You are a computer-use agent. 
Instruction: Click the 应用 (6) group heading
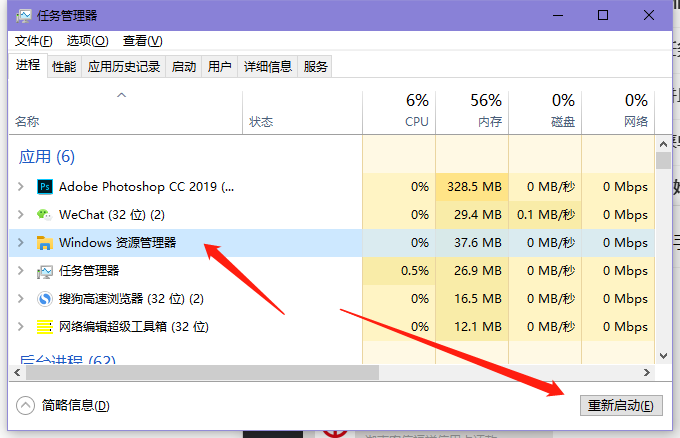(47, 157)
